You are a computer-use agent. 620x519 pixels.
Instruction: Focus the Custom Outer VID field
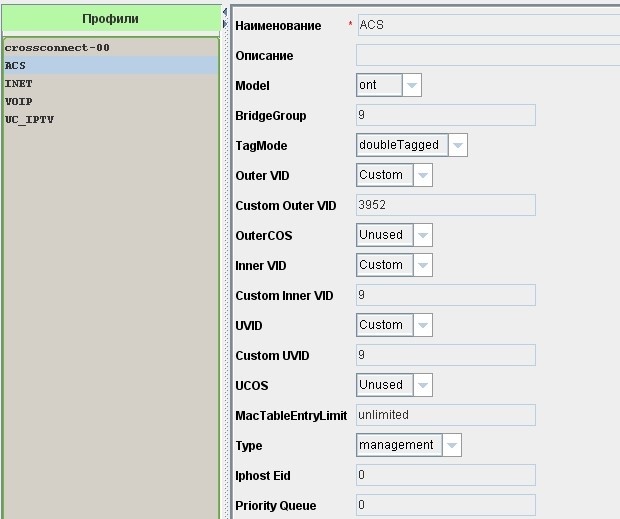pyautogui.click(x=445, y=206)
